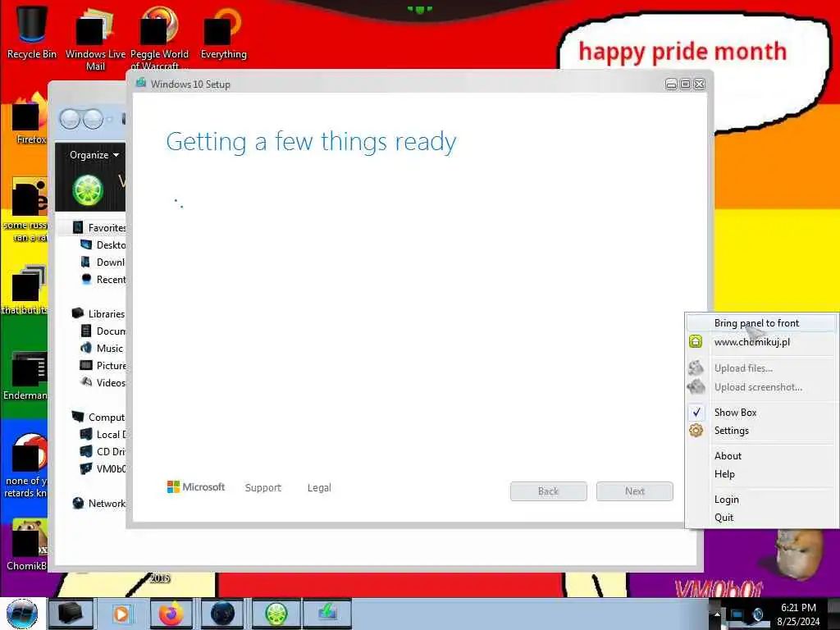Screen dimensions: 840x630
Task: Open the clock showing 6:21 PM
Action: (x=798, y=614)
